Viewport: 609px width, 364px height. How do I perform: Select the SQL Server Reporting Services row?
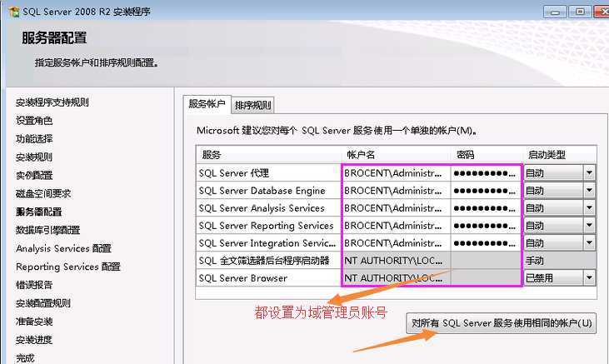269,226
